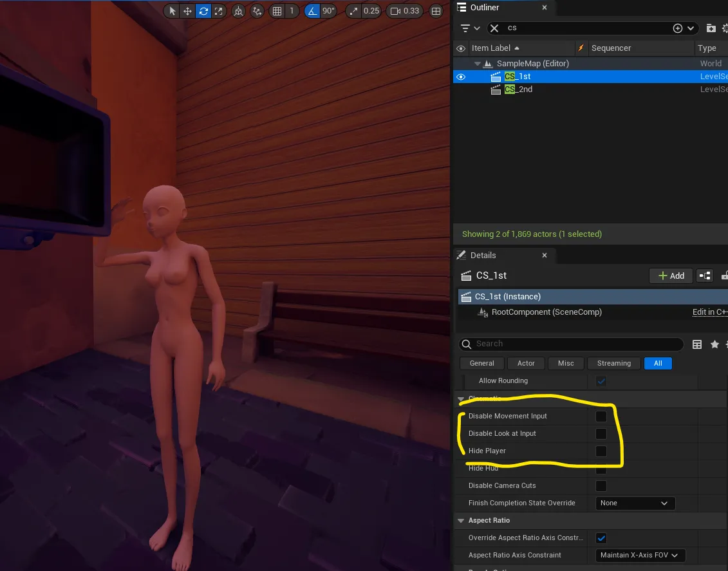This screenshot has height=571, width=728.
Task: Enable Disable Look at Input checkbox
Action: [601, 434]
